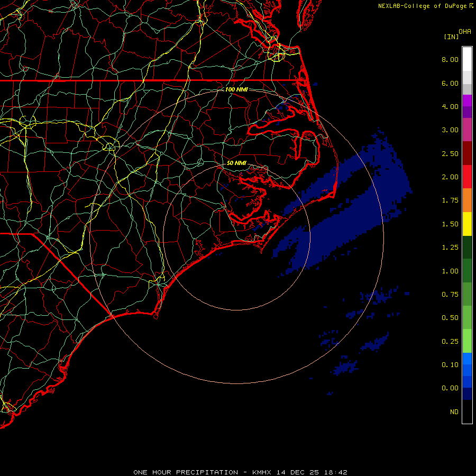Click the 0.50 legend value
The image size is (476, 476).
pyautogui.click(x=450, y=318)
